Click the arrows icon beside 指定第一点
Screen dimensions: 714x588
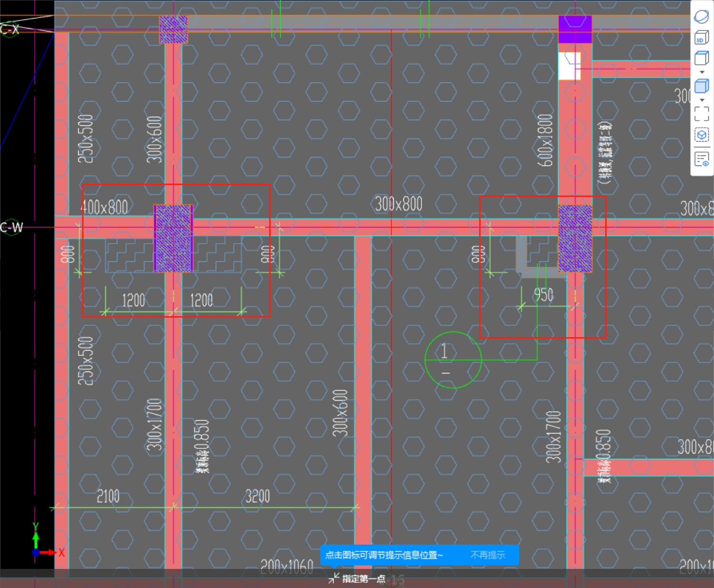pyautogui.click(x=334, y=578)
